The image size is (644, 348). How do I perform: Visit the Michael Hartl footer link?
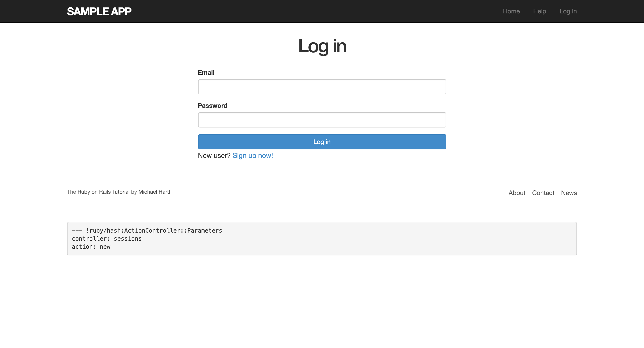(x=154, y=192)
